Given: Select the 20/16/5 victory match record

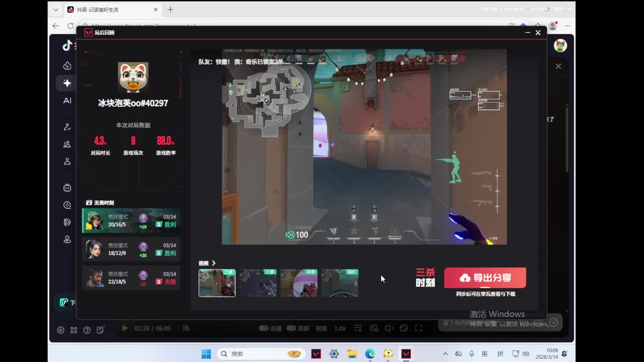Looking at the screenshot, I should pos(131,221).
